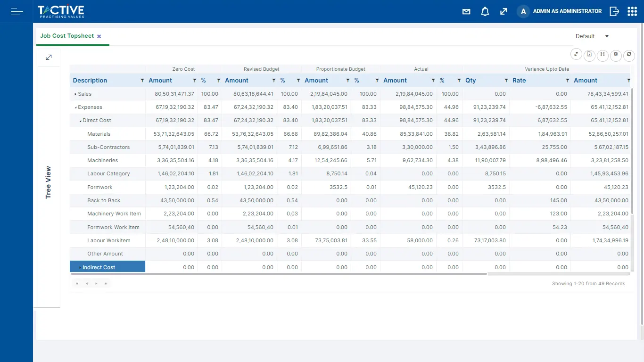Open grid settings gear
This screenshot has width=644, height=362.
(616, 55)
